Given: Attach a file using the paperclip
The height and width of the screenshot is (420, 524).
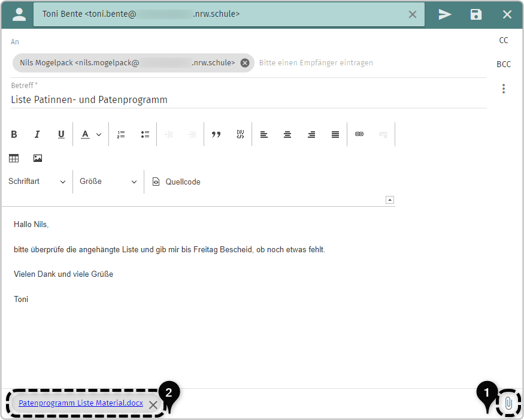Looking at the screenshot, I should (508, 403).
